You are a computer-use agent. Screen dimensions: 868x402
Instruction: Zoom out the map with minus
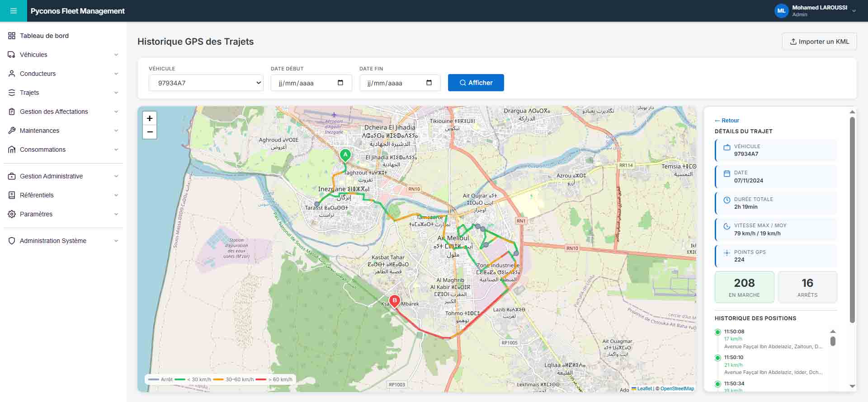point(150,132)
